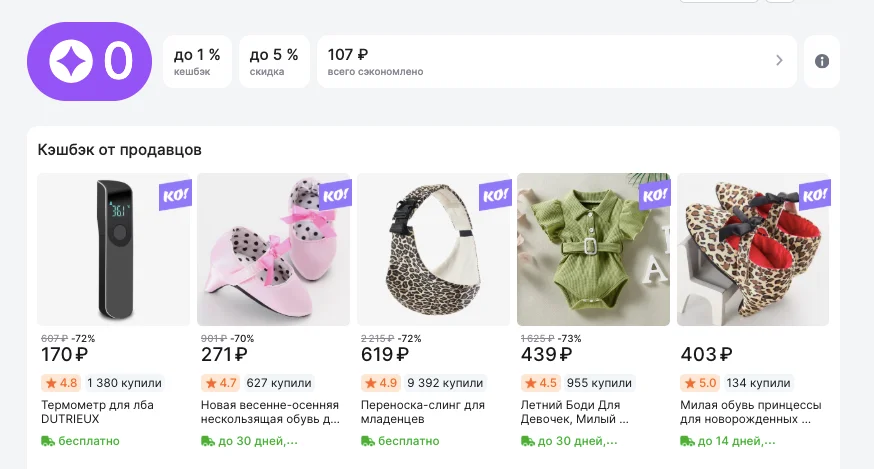Screen dimensions: 874x469
Task: Click the KO! badge on thermometer
Action: [175, 195]
